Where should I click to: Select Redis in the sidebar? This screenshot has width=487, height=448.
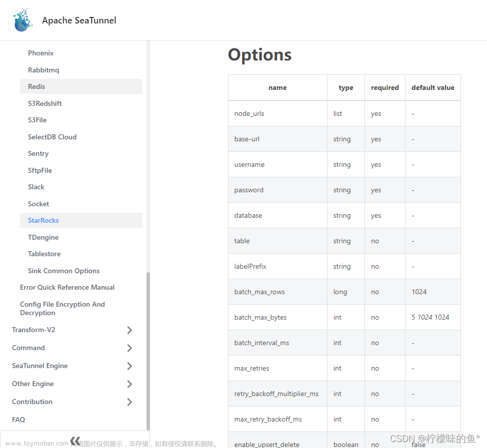81,86
